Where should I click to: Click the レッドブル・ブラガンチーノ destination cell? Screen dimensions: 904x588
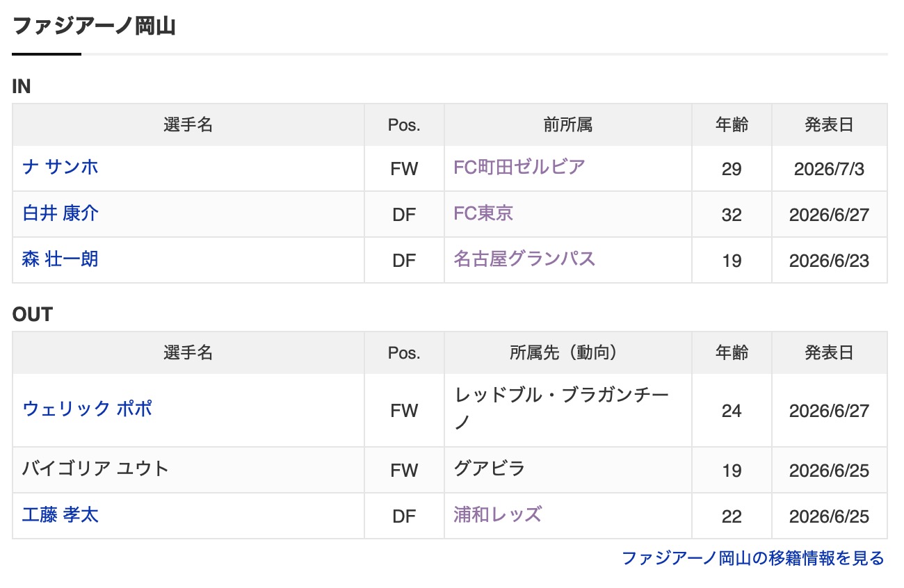tap(568, 410)
